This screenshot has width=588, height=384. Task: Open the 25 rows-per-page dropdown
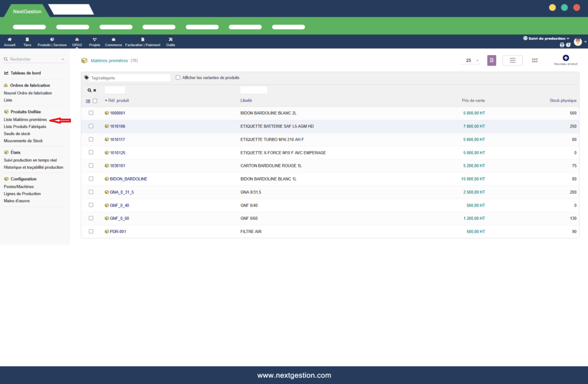pos(471,60)
